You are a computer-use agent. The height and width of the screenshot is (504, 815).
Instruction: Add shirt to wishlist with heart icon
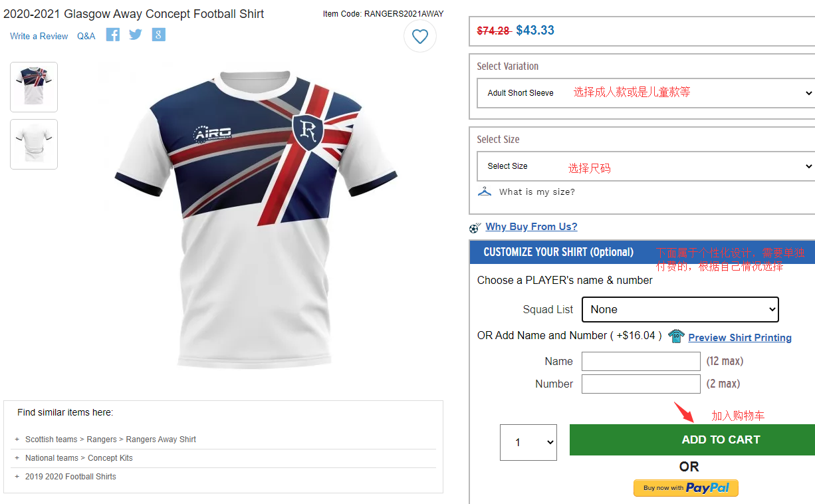click(420, 37)
